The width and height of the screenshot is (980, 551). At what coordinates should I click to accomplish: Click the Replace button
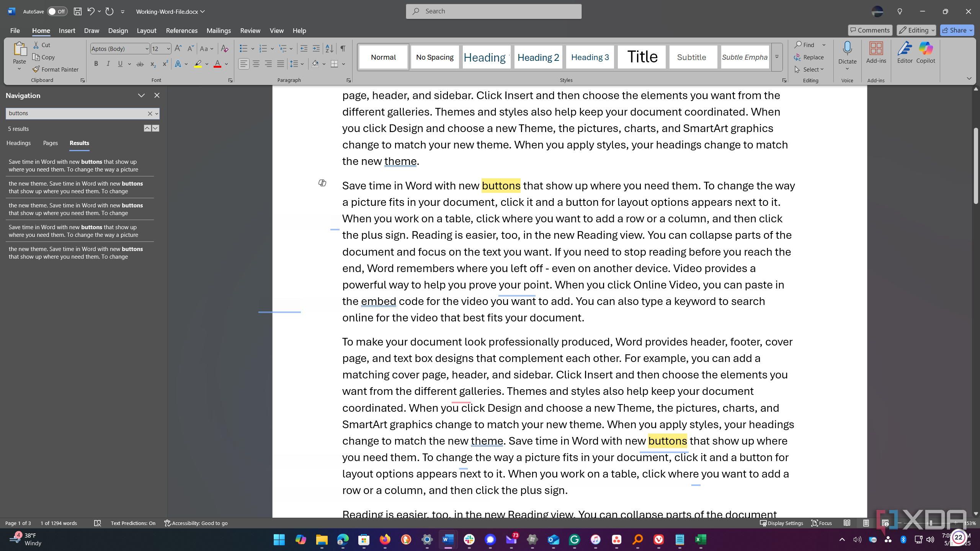808,57
